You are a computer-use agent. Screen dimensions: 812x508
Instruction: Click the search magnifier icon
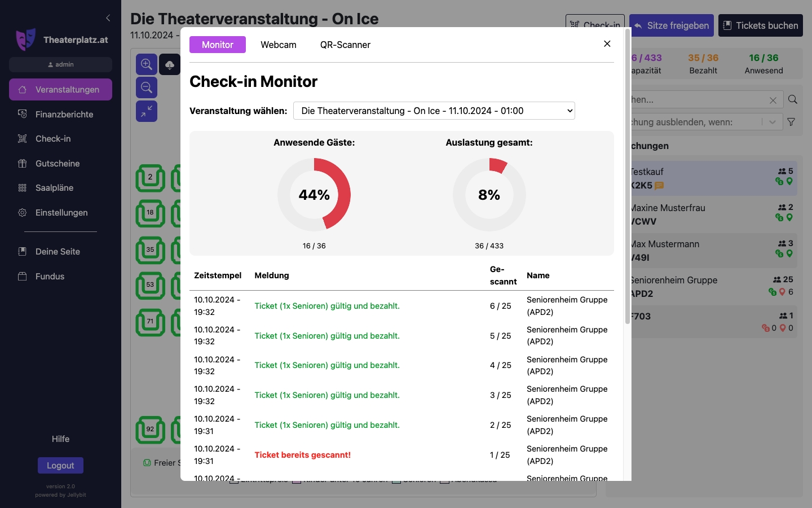click(792, 100)
